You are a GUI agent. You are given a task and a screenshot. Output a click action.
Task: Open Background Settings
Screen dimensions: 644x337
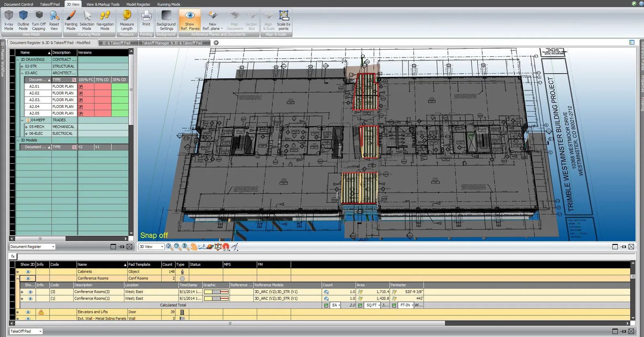(x=166, y=20)
